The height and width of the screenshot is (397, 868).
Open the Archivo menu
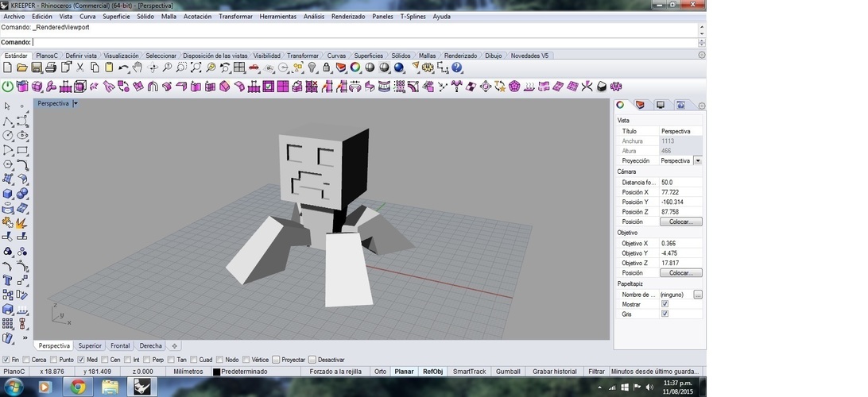pos(14,17)
